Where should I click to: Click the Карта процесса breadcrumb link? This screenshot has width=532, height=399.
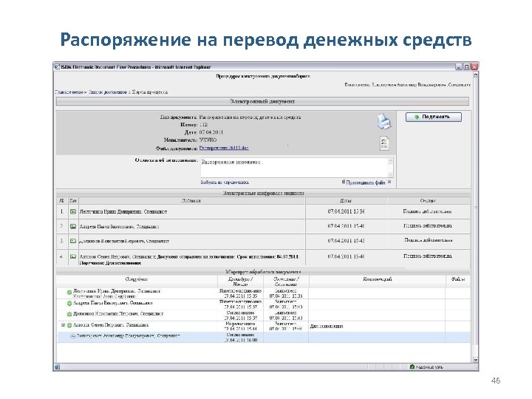[149, 92]
